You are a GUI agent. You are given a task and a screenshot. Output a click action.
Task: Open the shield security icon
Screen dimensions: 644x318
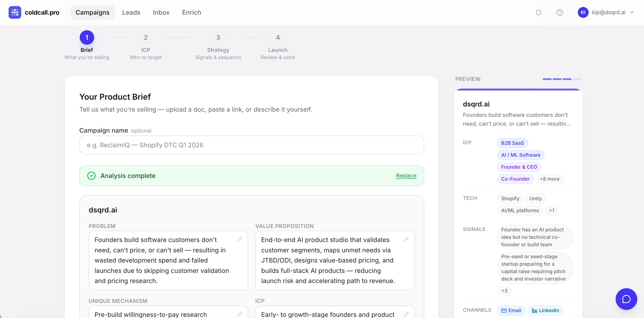538,12
